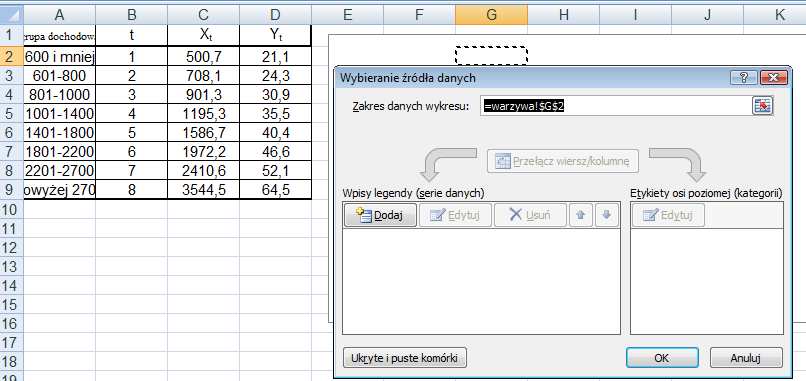806x381 pixels.
Task: Click Edytuj under horizontal axis labels
Action: 668,215
